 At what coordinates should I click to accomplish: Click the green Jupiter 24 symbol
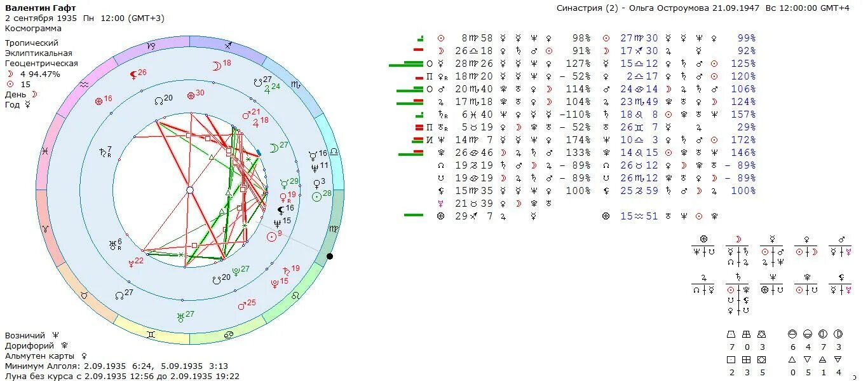click(x=272, y=88)
